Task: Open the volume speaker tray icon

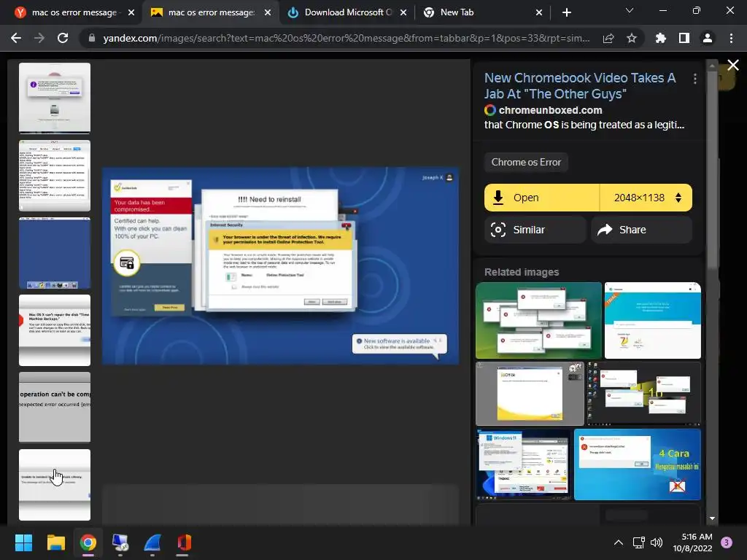Action: [657, 542]
